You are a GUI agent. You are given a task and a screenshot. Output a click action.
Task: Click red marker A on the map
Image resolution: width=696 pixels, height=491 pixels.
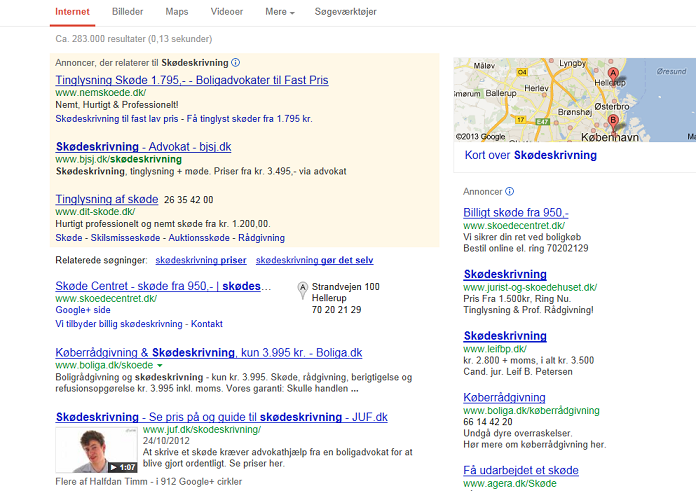[x=613, y=75]
